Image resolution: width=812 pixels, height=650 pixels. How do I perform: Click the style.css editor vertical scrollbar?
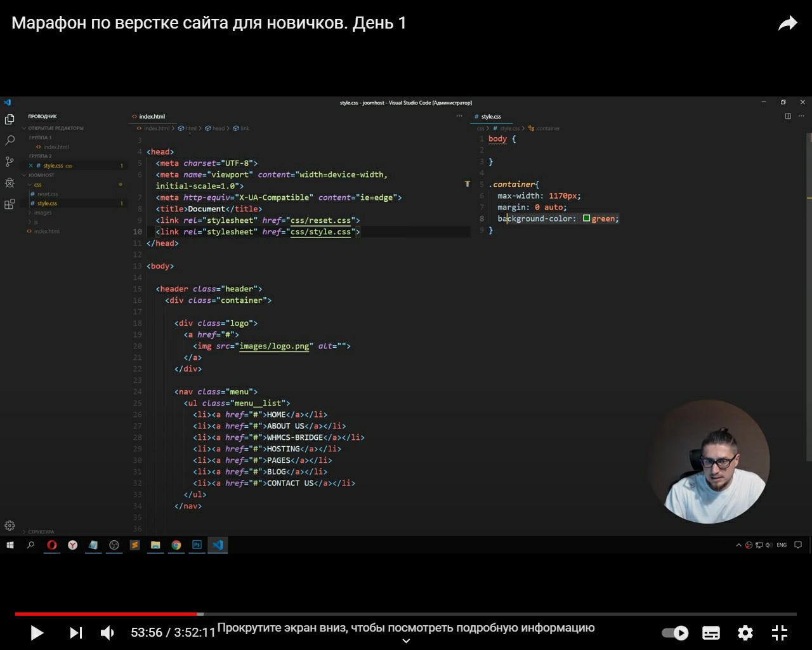coord(809,296)
